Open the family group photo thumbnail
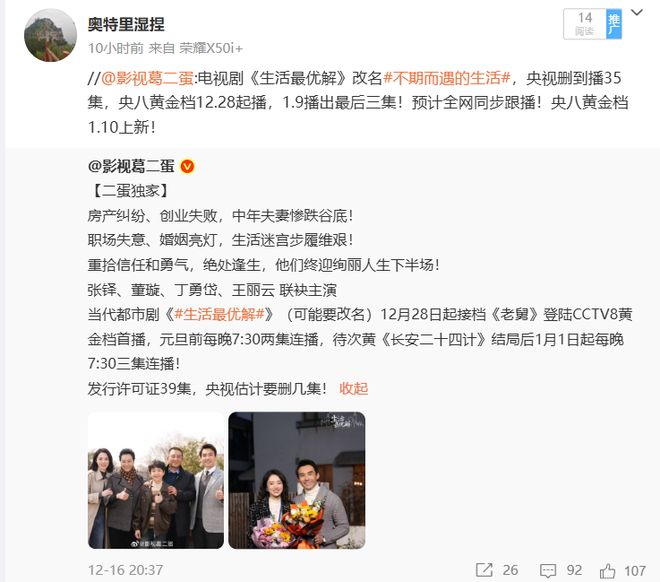This screenshot has width=660, height=582. point(156,480)
